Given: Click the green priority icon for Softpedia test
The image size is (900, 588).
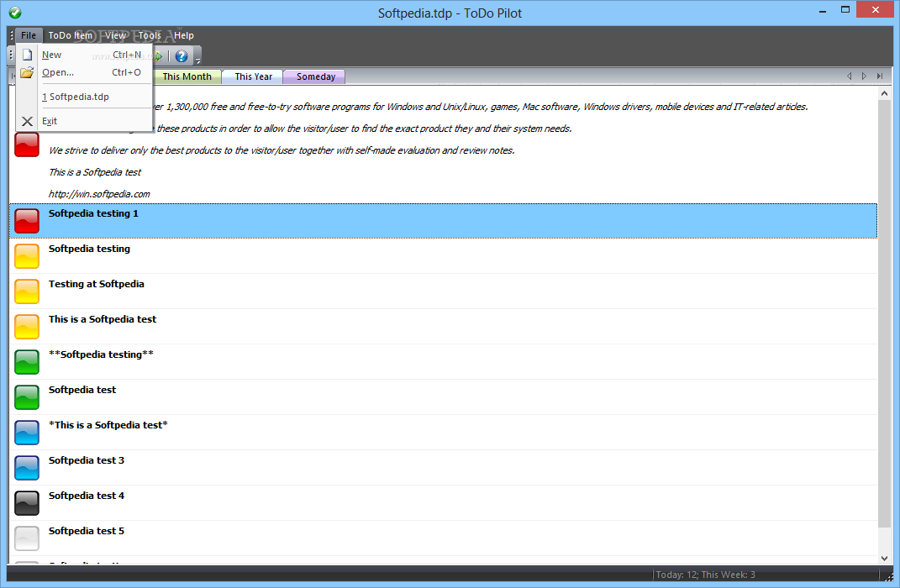Looking at the screenshot, I should coord(27,397).
